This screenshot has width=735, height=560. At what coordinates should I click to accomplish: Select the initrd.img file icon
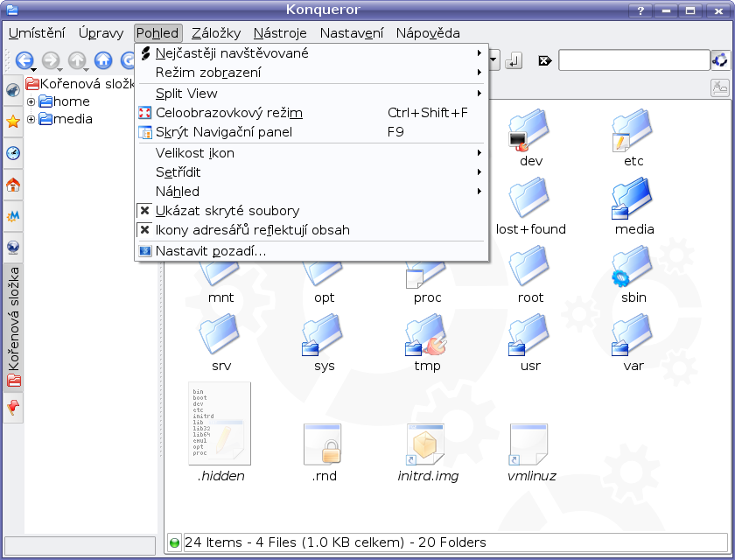(426, 444)
